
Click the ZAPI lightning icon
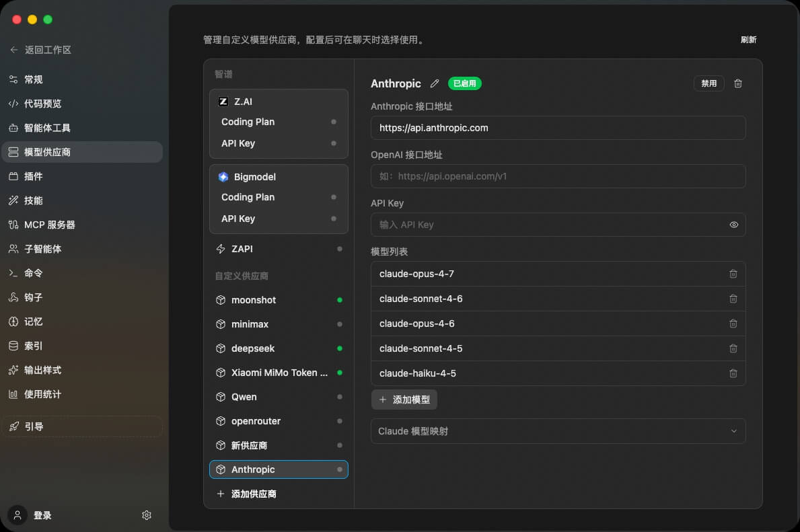pyautogui.click(x=221, y=249)
